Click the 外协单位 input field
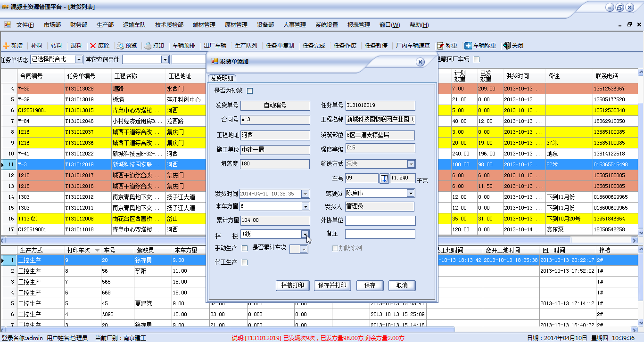Viewport: 644px width, 342px height. 380,220
